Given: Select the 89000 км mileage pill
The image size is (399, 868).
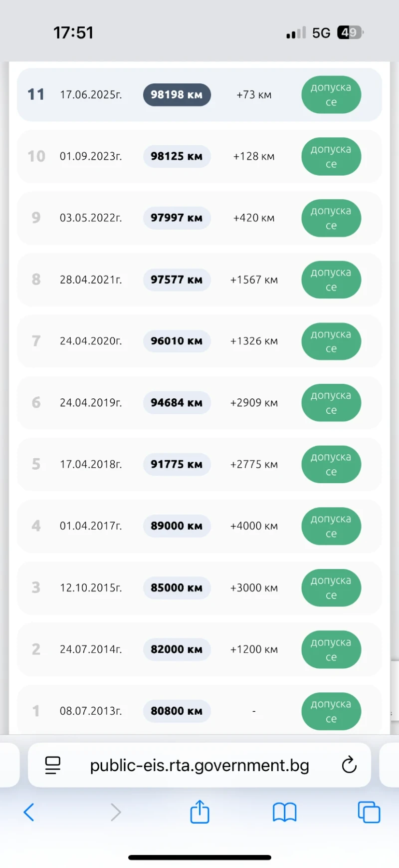Looking at the screenshot, I should [x=177, y=526].
